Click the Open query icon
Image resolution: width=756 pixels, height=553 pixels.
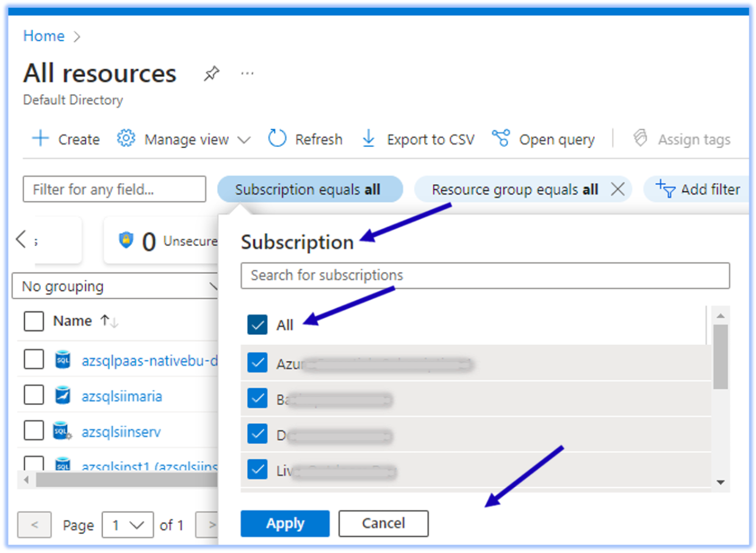click(x=501, y=138)
